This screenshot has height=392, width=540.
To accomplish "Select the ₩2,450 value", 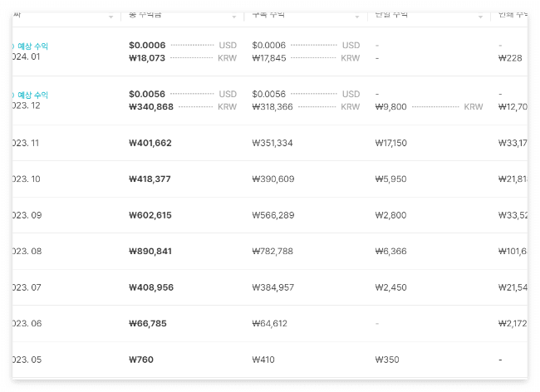I will 391,287.
